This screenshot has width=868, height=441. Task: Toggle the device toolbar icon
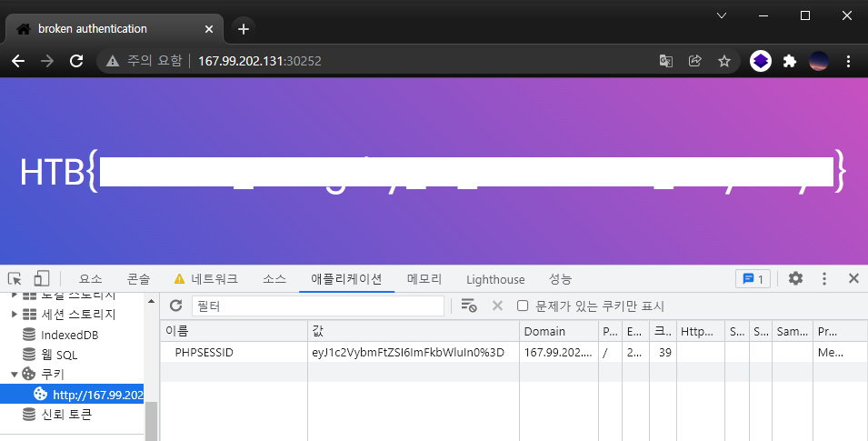[42, 278]
